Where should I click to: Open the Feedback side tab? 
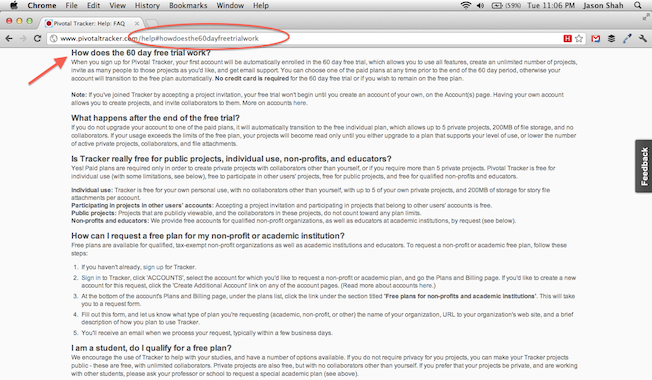[644, 166]
